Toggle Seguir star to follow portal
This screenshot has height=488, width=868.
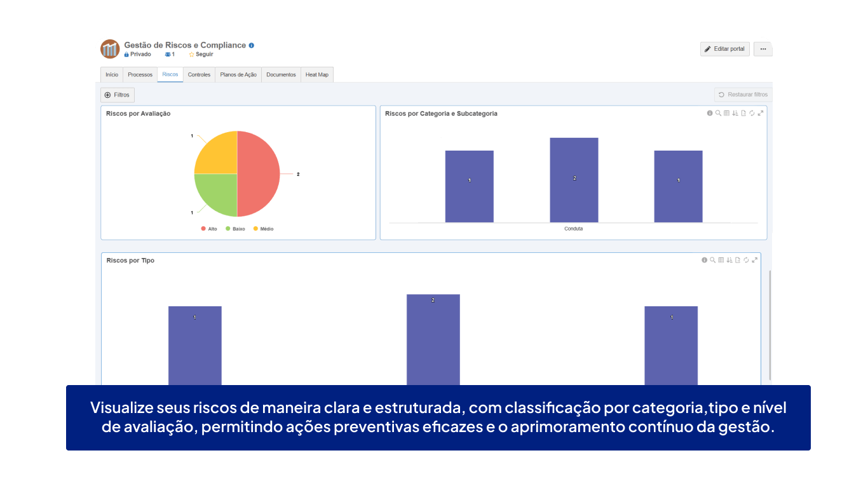point(191,55)
